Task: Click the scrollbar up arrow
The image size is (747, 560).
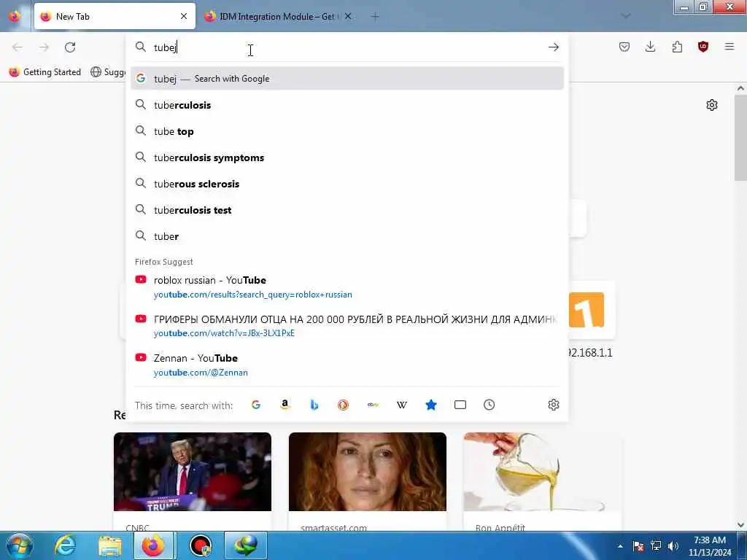Action: pos(740,88)
